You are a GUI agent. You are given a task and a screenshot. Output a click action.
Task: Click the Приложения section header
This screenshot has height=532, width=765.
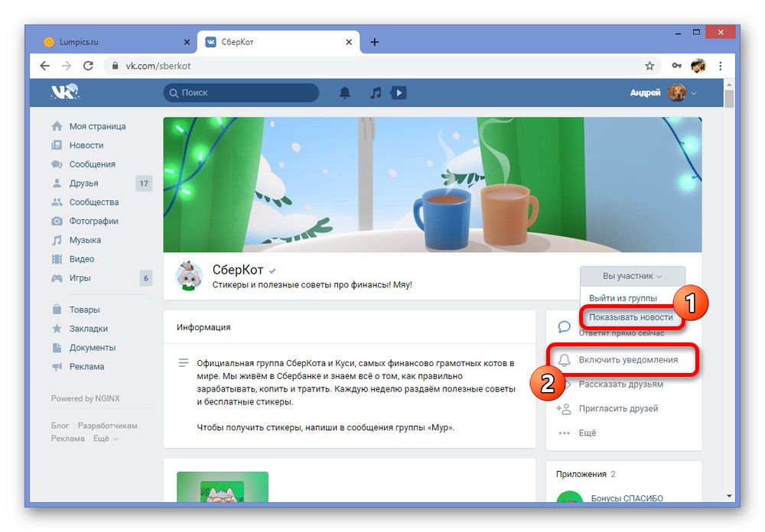click(585, 475)
